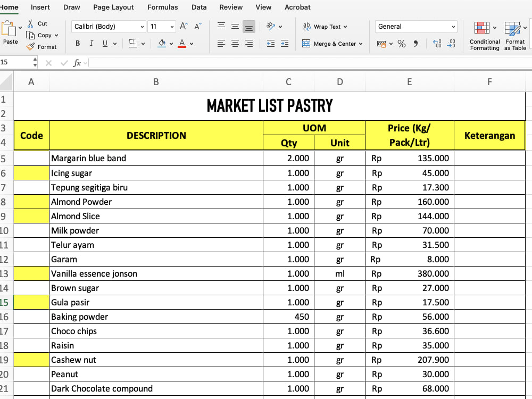Switch to Page Layout tab
The width and height of the screenshot is (532, 399).
[x=113, y=7]
